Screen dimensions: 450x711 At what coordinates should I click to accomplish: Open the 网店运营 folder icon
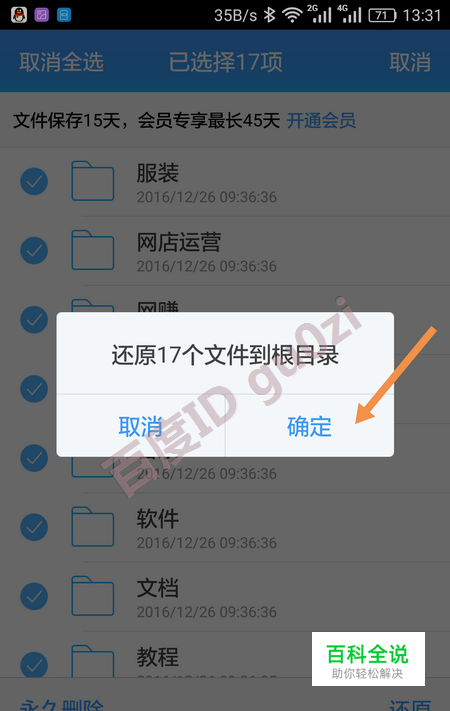93,250
